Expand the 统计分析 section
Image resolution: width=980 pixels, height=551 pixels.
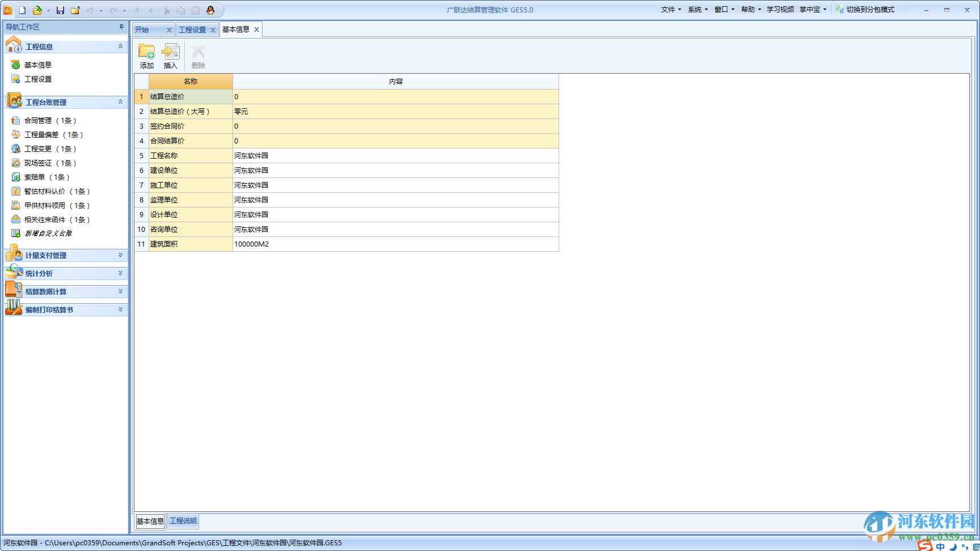click(120, 273)
